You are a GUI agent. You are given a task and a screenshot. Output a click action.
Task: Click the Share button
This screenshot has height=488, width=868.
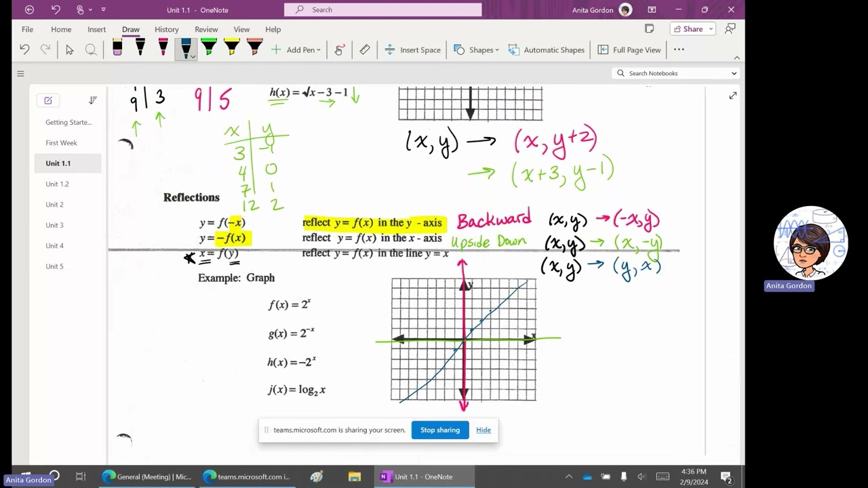point(688,28)
